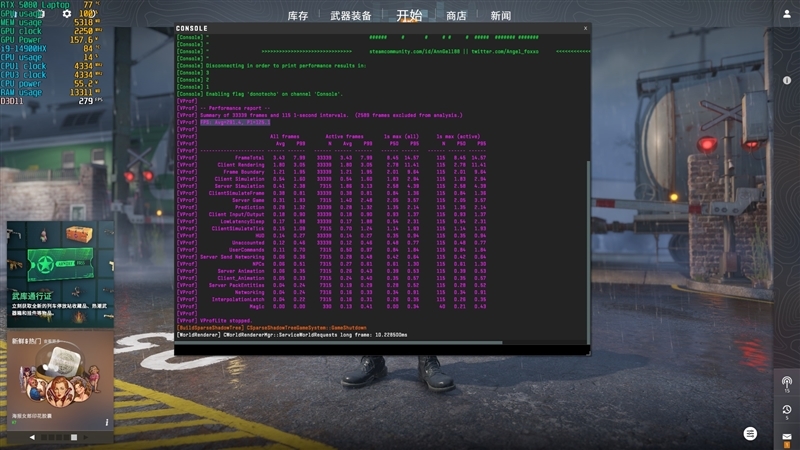Open the player profile icon
This screenshot has height=450, width=800.
tap(787, 14)
